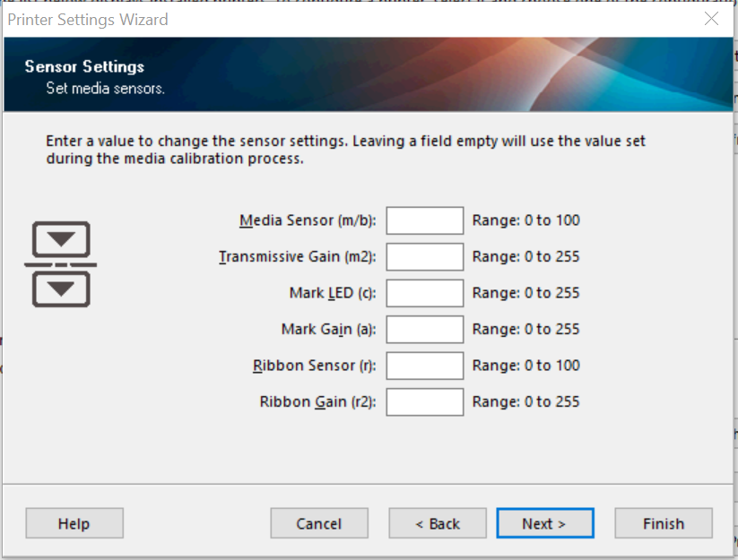Click the 'Ribbon Gain (r2):' label text
This screenshot has width=738, height=560.
(x=317, y=402)
